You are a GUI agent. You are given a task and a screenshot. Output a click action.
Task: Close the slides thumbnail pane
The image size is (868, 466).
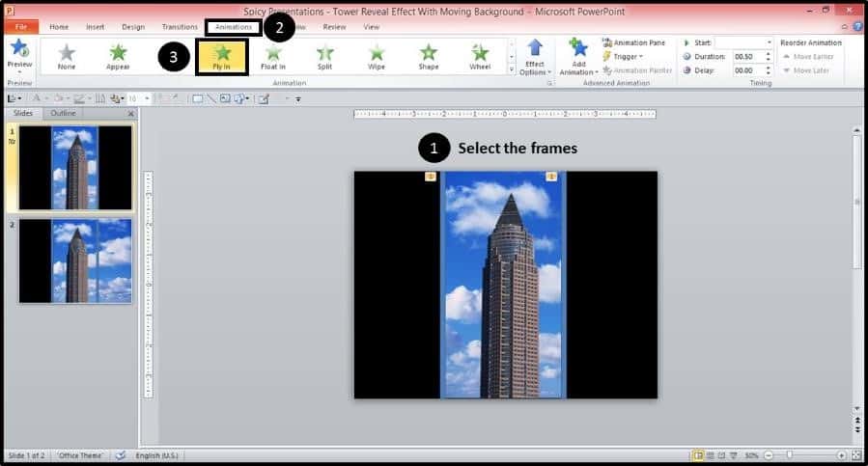click(131, 114)
